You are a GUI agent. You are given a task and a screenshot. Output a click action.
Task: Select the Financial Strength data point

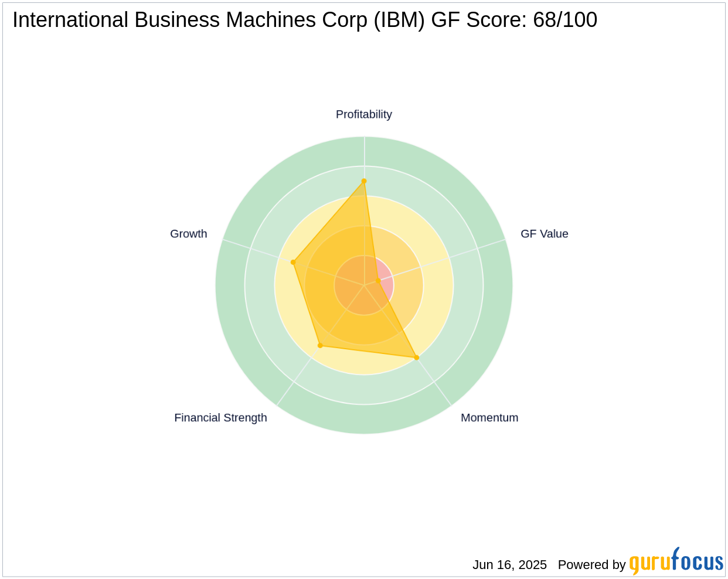click(x=320, y=345)
